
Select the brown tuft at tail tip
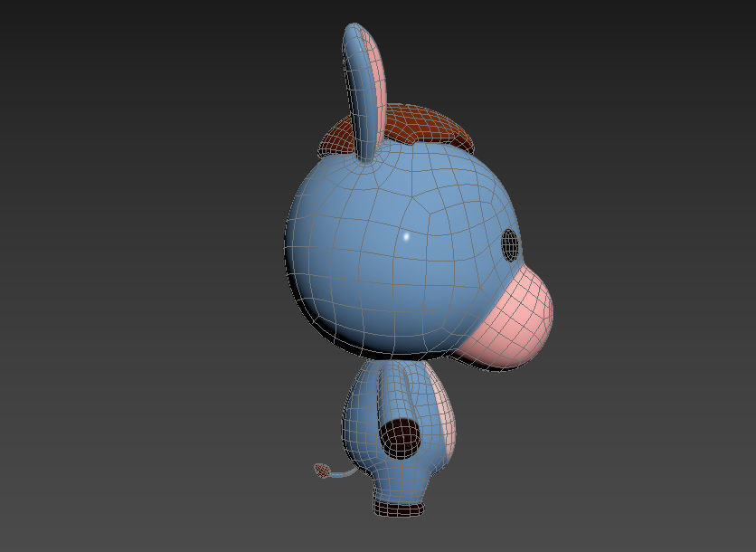click(322, 470)
